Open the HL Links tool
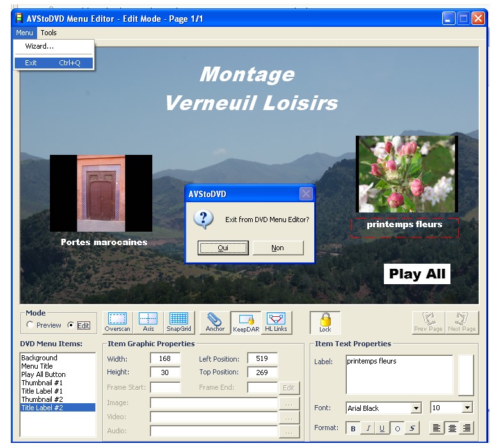The image size is (501, 448). tap(276, 322)
